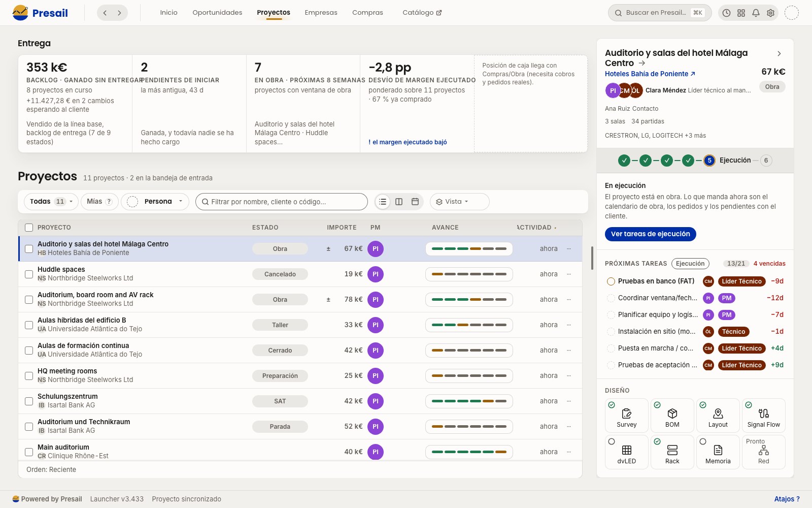Click the Schulungszentrum progress bar
Image resolution: width=812 pixels, height=508 pixels.
click(x=469, y=401)
